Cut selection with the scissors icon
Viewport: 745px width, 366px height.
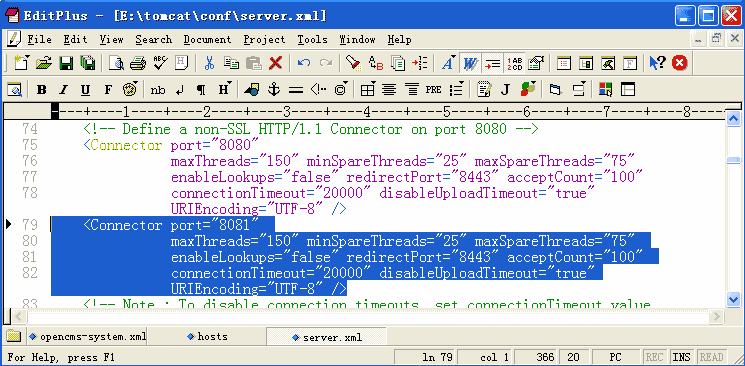(x=209, y=63)
